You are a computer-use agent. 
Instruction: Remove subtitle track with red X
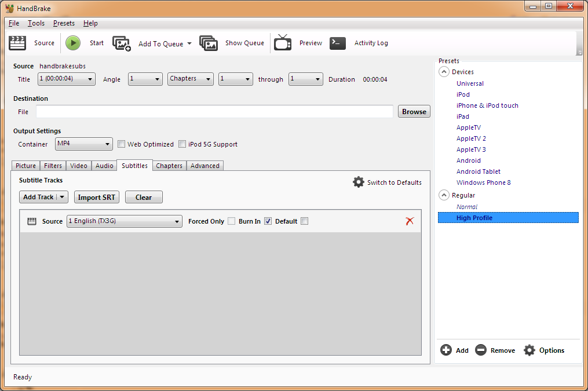(410, 221)
